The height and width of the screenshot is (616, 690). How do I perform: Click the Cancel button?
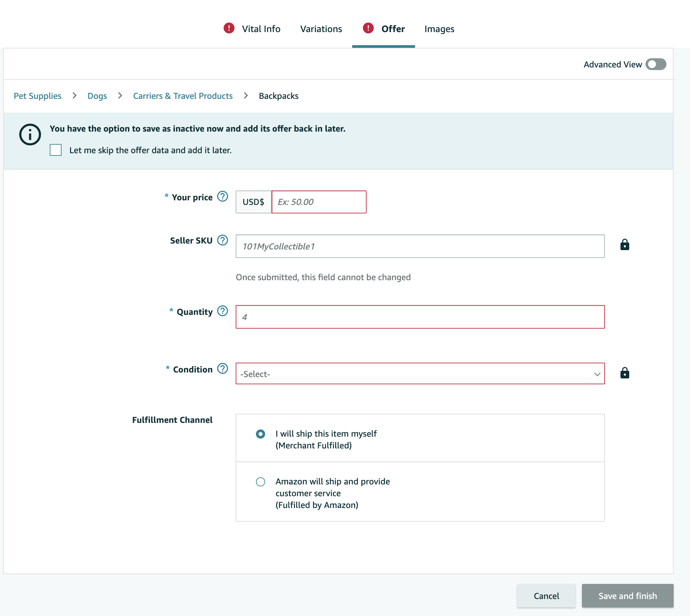546,596
